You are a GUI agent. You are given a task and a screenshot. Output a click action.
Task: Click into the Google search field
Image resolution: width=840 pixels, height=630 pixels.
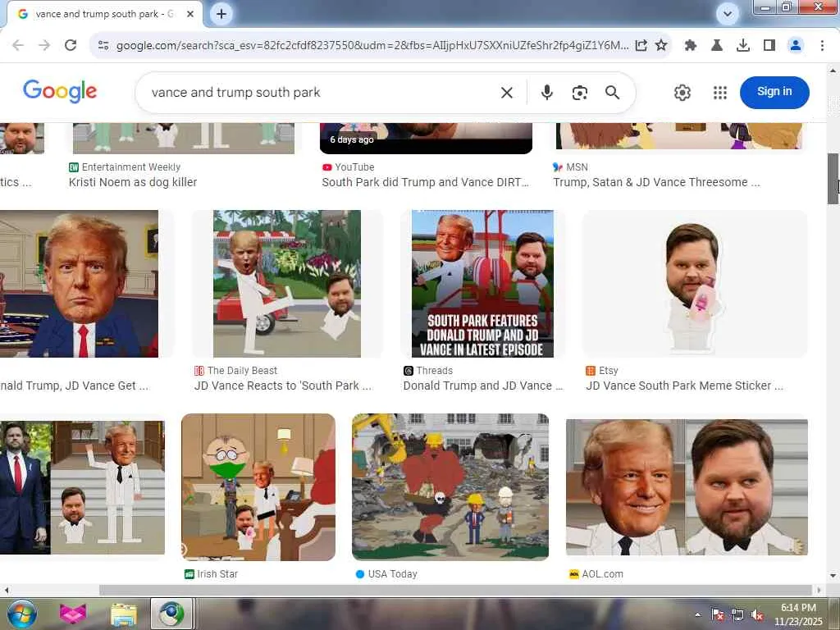pyautogui.click(x=322, y=93)
